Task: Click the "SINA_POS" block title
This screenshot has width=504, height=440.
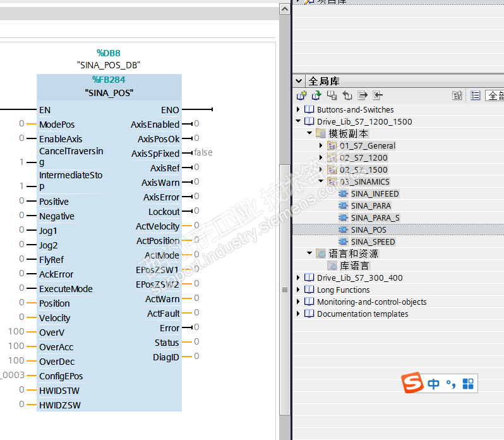Action: pyautogui.click(x=109, y=93)
